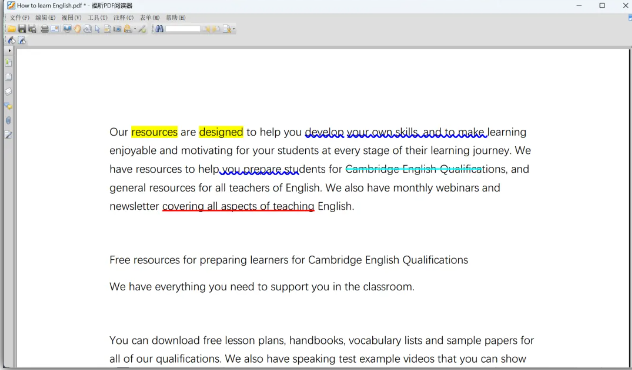Viewport: 632px width, 370px height.
Task: Click the sentence "We have everything you need"
Action: pos(182,287)
